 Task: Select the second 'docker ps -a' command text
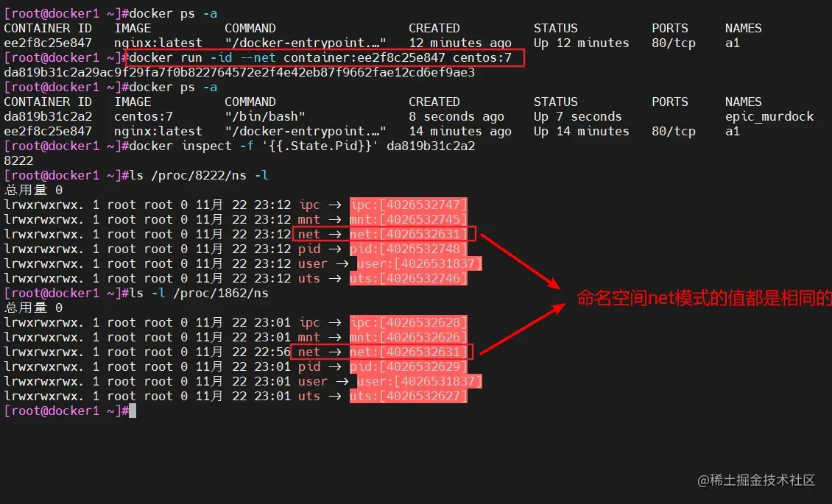(173, 87)
